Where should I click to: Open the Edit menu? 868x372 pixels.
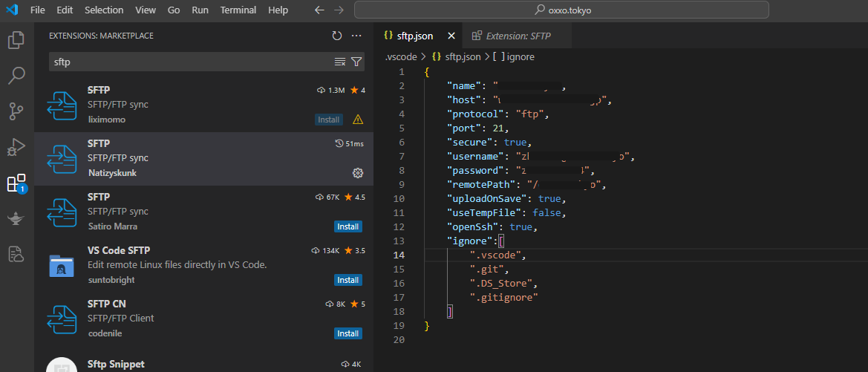(65, 10)
